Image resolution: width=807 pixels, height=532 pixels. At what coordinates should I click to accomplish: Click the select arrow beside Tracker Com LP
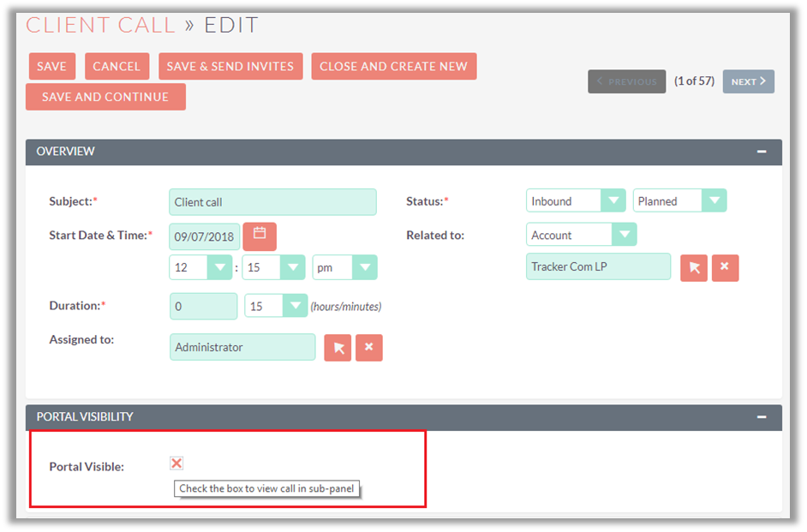(x=694, y=267)
